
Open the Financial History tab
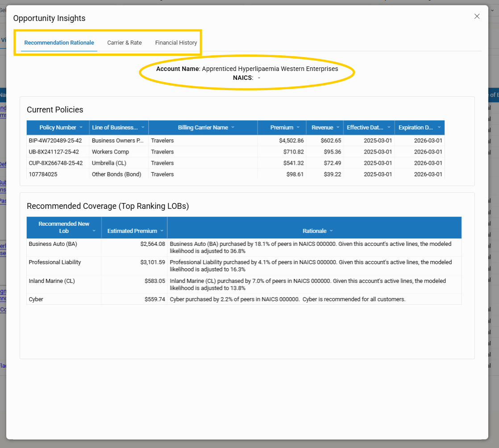(x=176, y=43)
